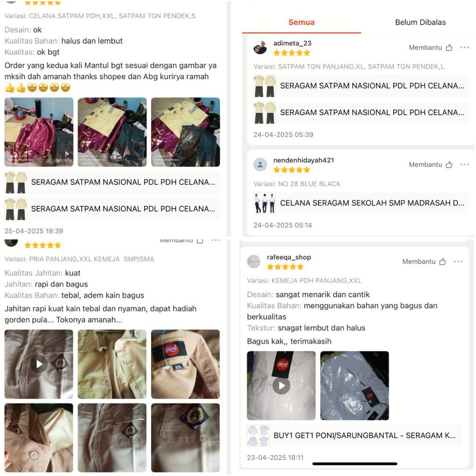Like adimeta_23 review with thumbs-up icon

[449, 47]
